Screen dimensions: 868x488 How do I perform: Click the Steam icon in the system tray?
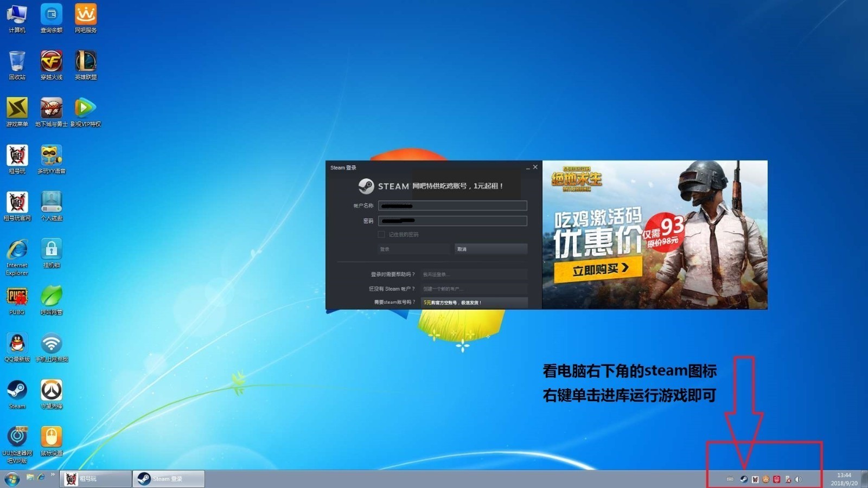tap(744, 479)
